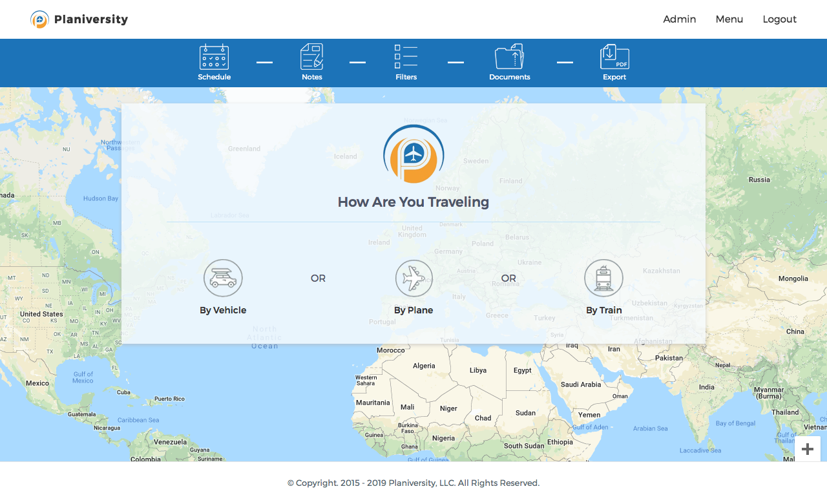827x504 pixels.
Task: Click Arabian Sea label on map
Action: (651, 428)
